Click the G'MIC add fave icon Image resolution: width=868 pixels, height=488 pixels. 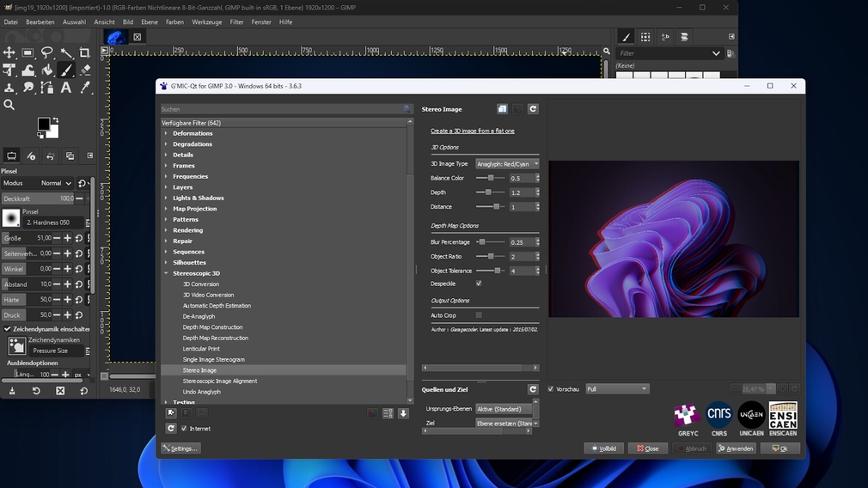[171, 412]
